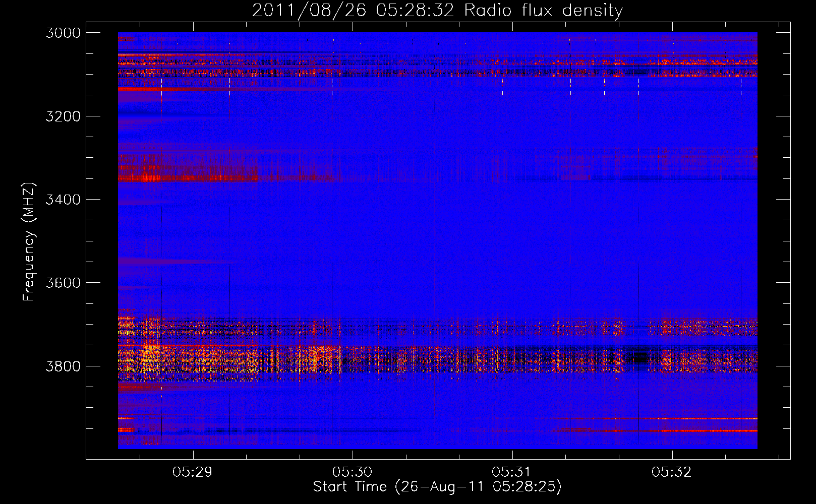Click the 05:30 time tick label
Viewport: 816px width, 504px height.
(352, 472)
